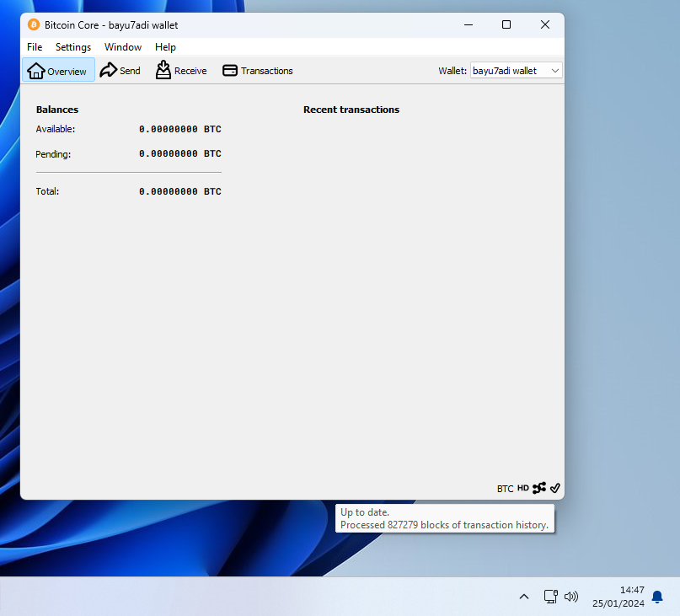Open the Overview tab
Screen dimensions: 680x616
tap(58, 70)
